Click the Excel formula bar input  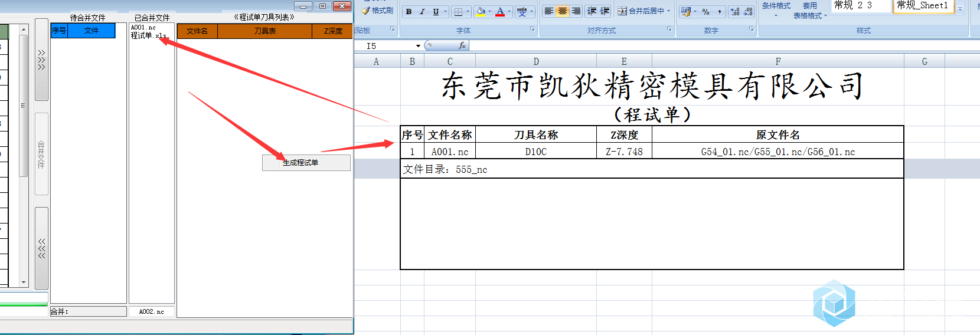[723, 45]
